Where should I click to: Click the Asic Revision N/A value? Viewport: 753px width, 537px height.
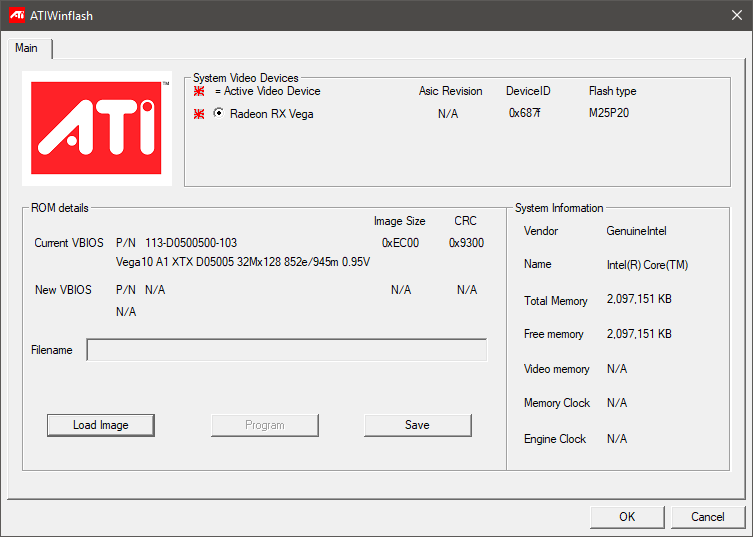click(448, 114)
